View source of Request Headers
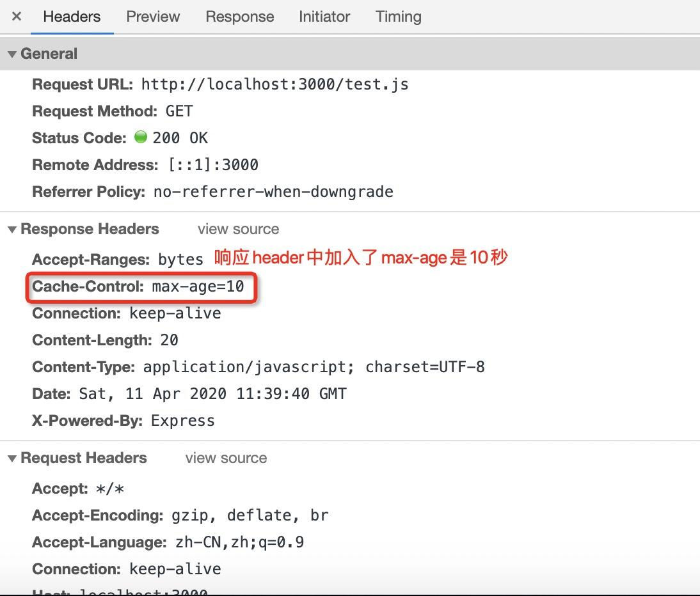 point(227,458)
